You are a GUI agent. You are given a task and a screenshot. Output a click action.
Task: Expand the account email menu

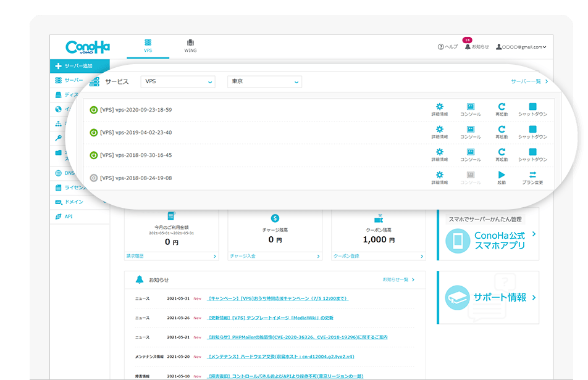[521, 47]
